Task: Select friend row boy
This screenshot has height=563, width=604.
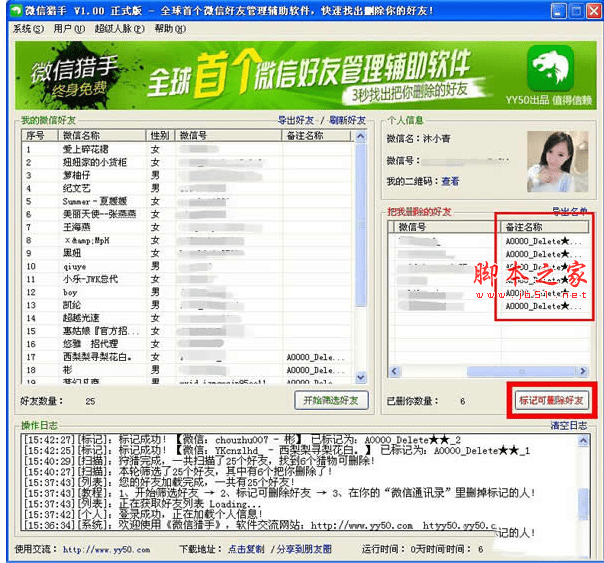Action: (187, 292)
